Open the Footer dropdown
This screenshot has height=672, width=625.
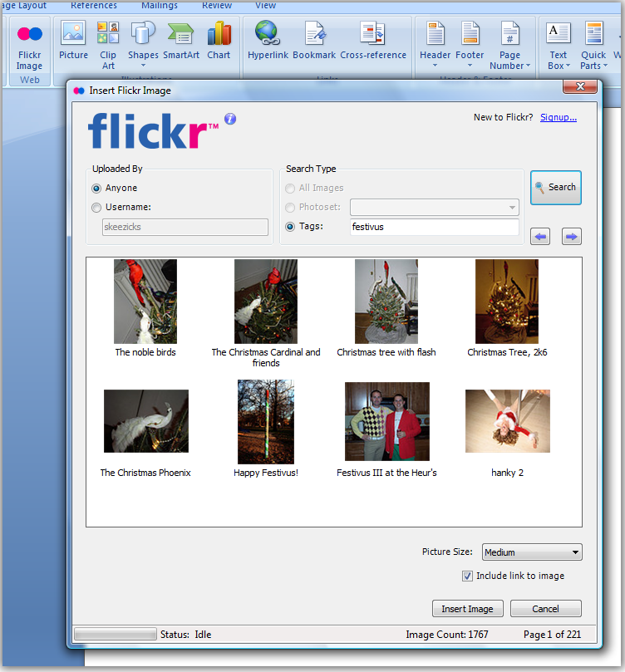(x=470, y=45)
